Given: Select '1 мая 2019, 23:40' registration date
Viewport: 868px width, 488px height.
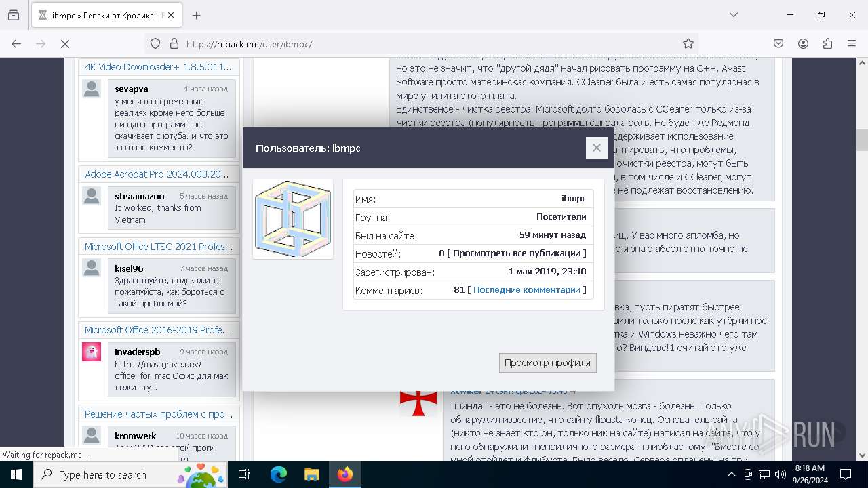Looking at the screenshot, I should pyautogui.click(x=547, y=271).
